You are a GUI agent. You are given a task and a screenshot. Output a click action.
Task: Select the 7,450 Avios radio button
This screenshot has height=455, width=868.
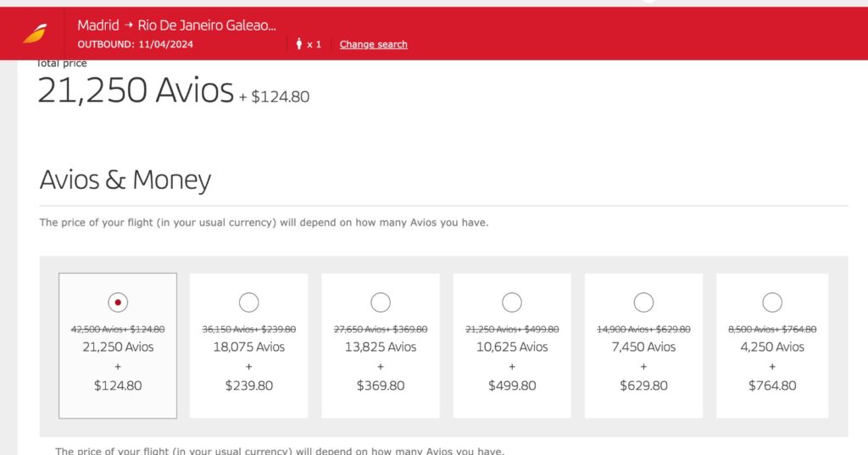point(643,302)
